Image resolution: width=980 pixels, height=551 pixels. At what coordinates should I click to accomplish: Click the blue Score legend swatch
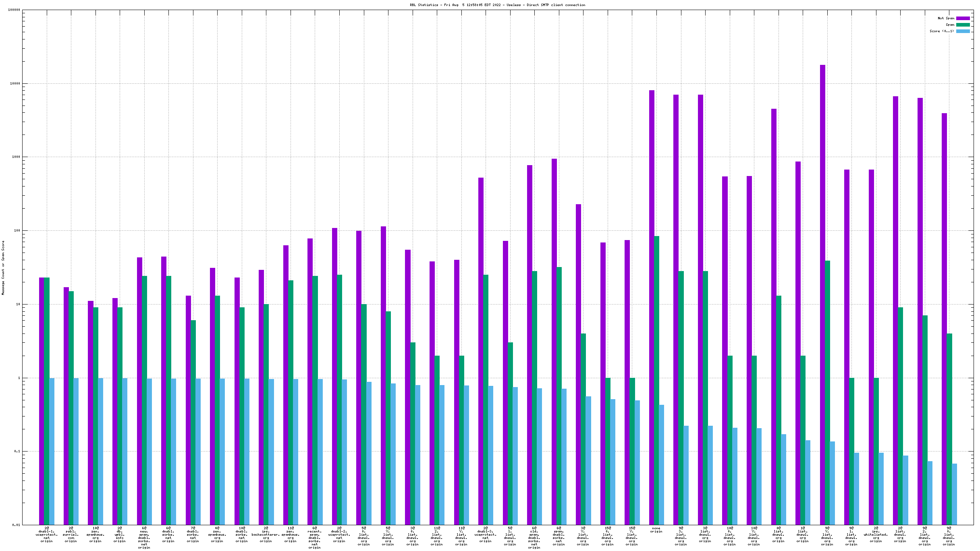963,31
